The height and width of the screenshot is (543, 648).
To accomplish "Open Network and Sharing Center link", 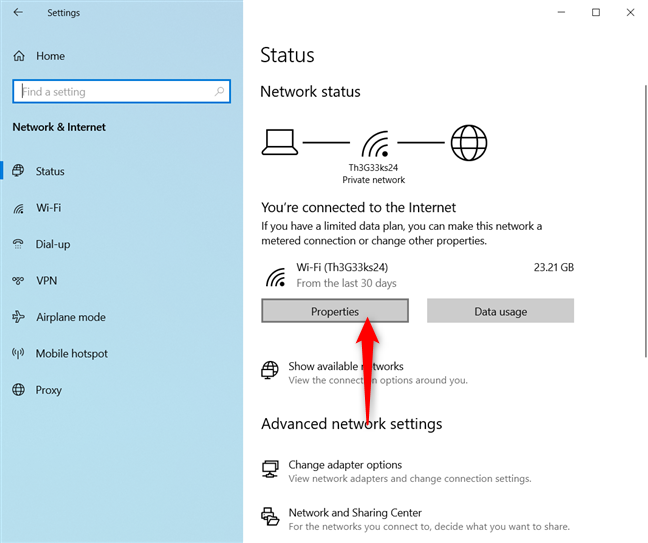I will (x=355, y=513).
